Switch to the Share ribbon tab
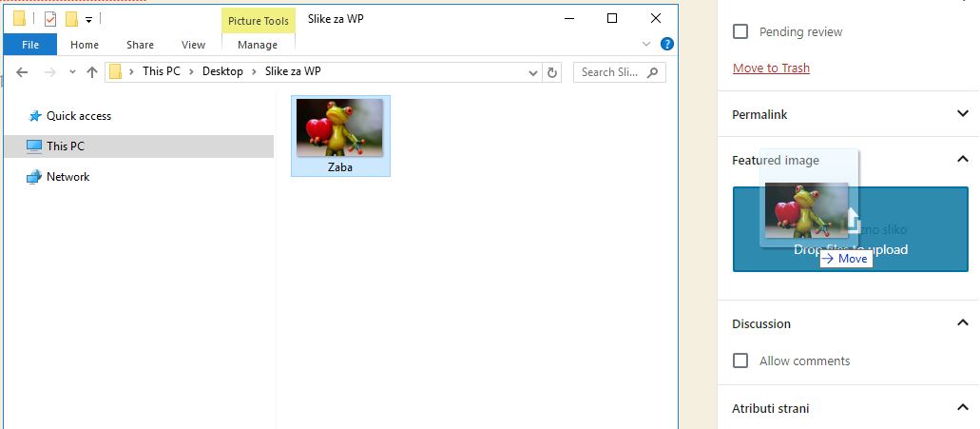 click(x=140, y=45)
